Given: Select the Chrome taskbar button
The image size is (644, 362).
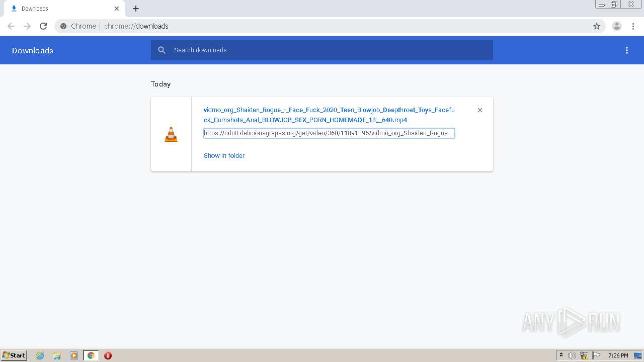Looking at the screenshot, I should (x=91, y=355).
